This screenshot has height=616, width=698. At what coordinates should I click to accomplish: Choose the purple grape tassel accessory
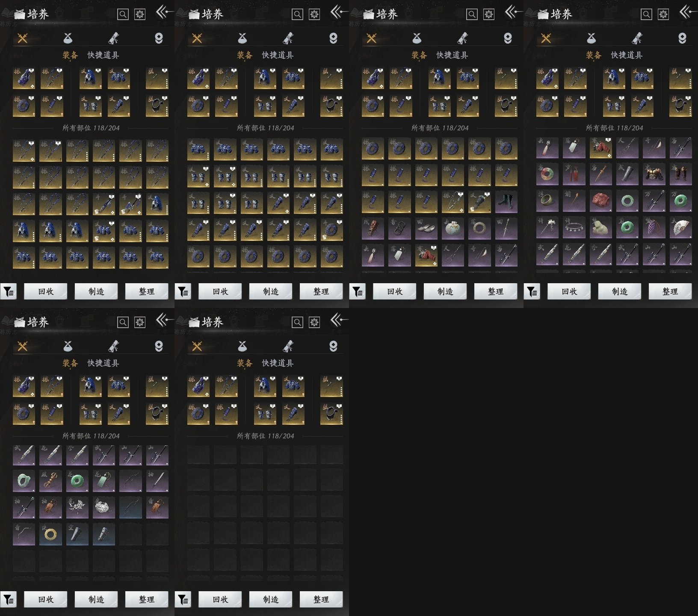coord(654,228)
